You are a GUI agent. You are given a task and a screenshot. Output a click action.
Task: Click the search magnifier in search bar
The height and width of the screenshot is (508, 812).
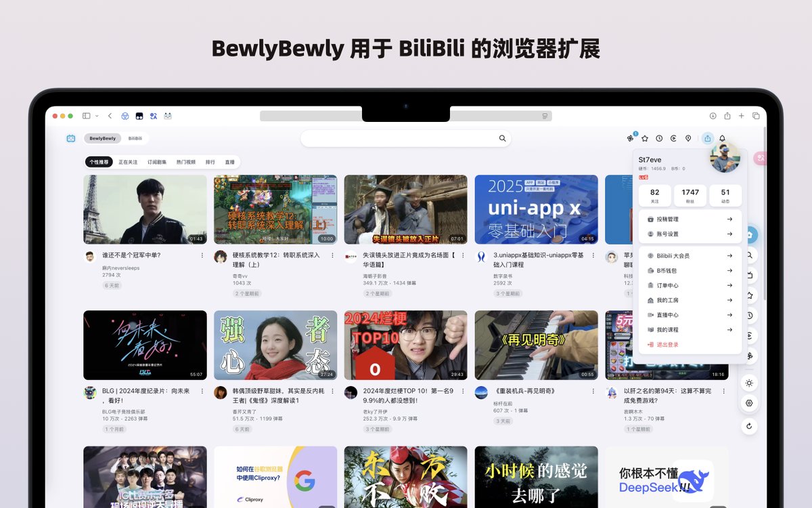pos(503,138)
